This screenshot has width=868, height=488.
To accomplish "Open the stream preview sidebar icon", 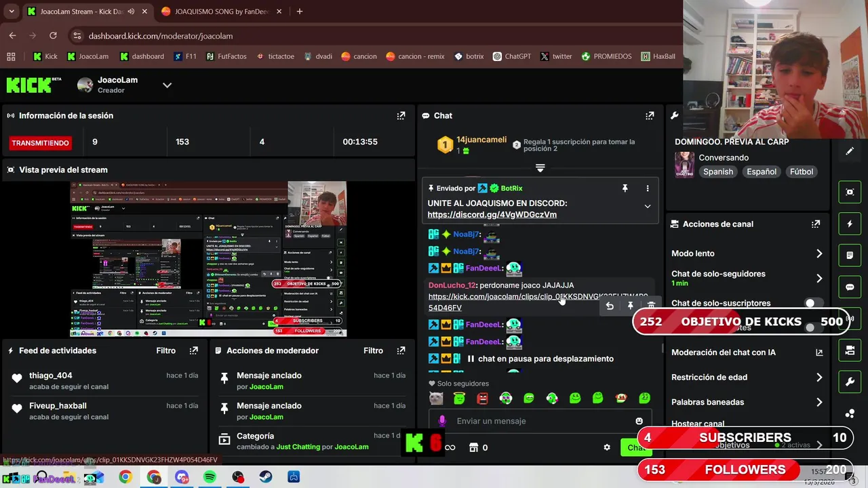I will 850,192.
